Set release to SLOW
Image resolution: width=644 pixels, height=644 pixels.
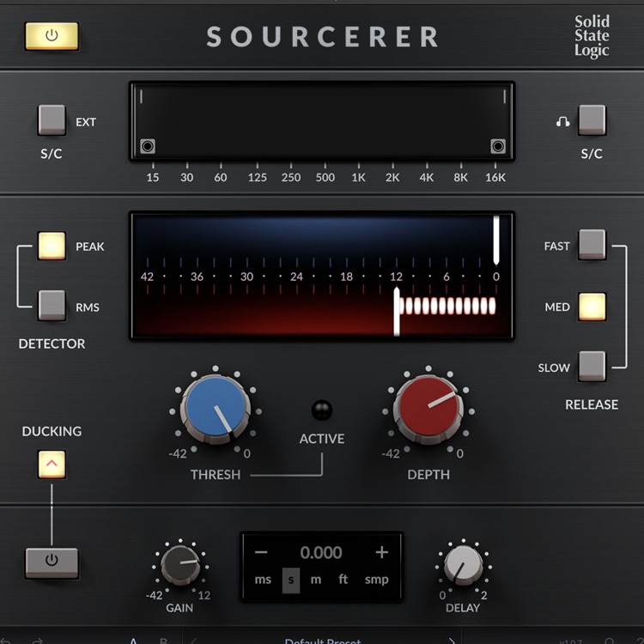pos(592,366)
